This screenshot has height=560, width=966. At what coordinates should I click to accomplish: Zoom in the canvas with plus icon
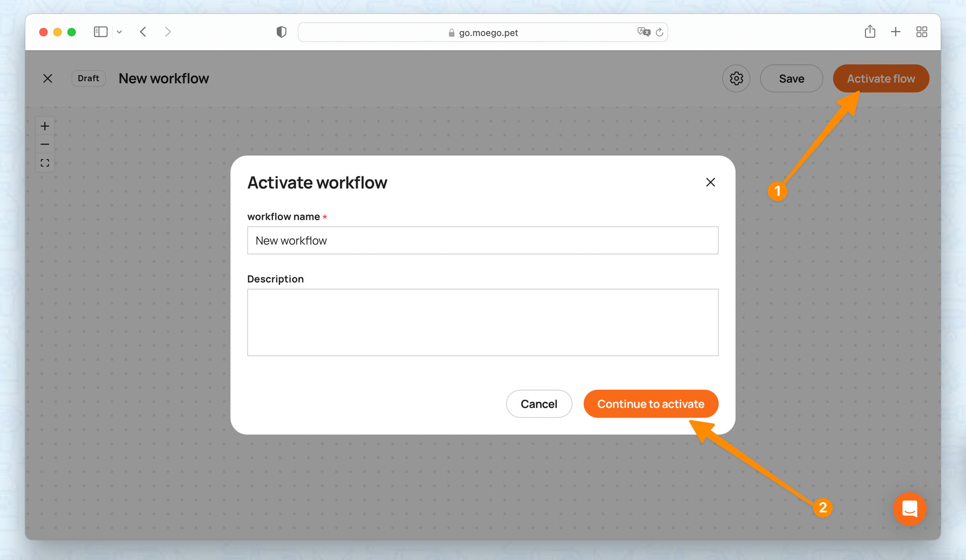(x=45, y=126)
